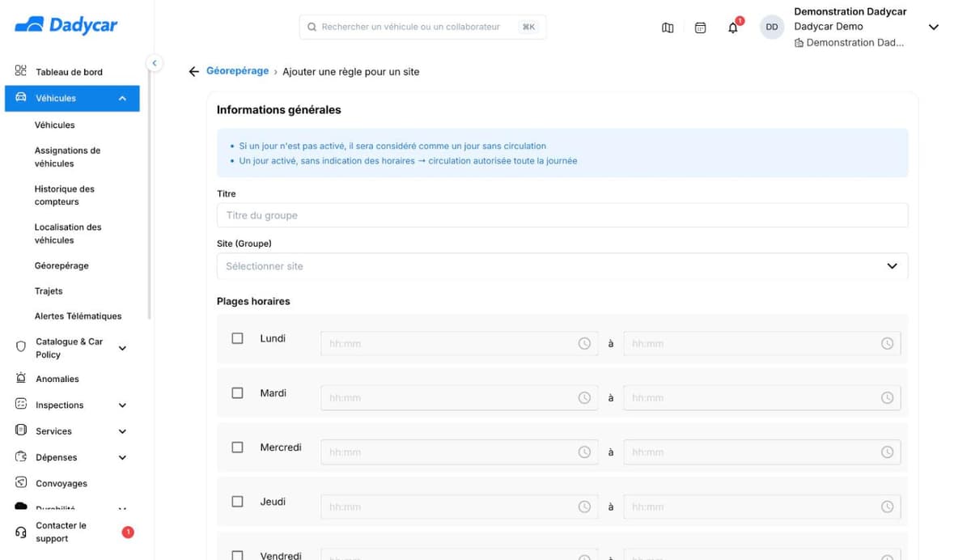Viewport: 971px width, 560px height.
Task: Expand the Dépenses section
Action: click(122, 458)
